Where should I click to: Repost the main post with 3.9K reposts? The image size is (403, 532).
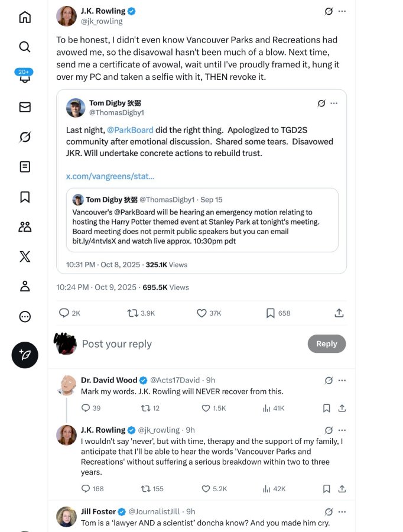coord(132,313)
